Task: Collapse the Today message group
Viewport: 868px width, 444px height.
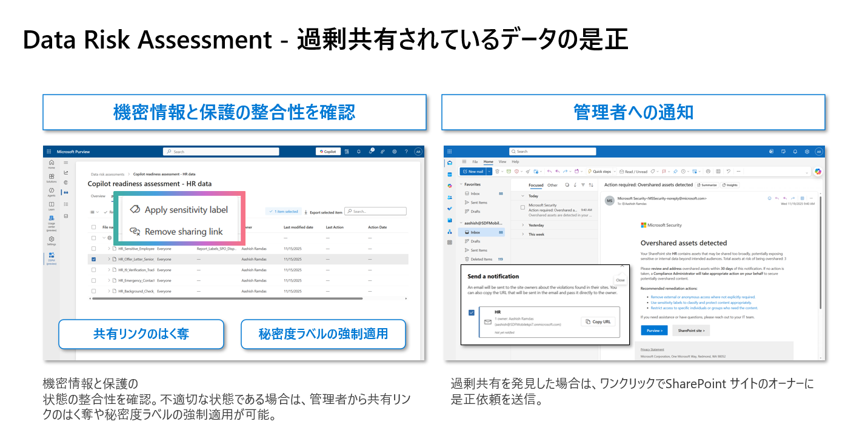Action: coord(523,196)
